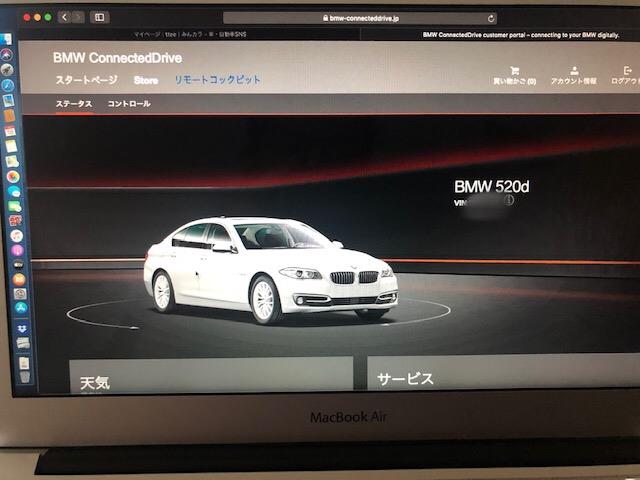Screen dimensions: 640x480
Task: Open Launchpad rocket icon in dock
Action: [x=7, y=69]
